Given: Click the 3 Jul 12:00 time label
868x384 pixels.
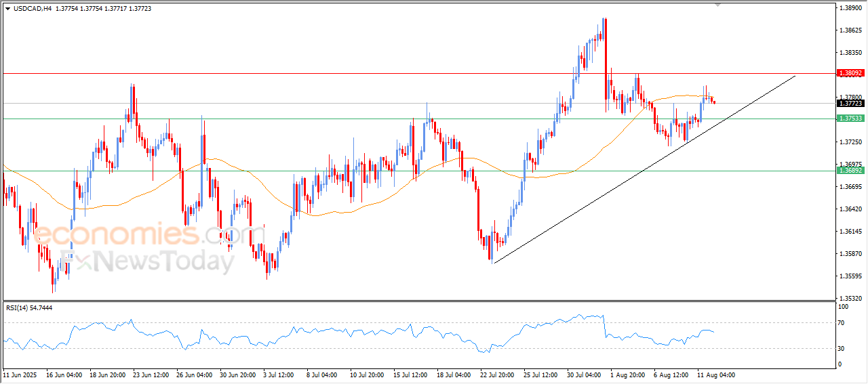Looking at the screenshot, I should (280, 375).
